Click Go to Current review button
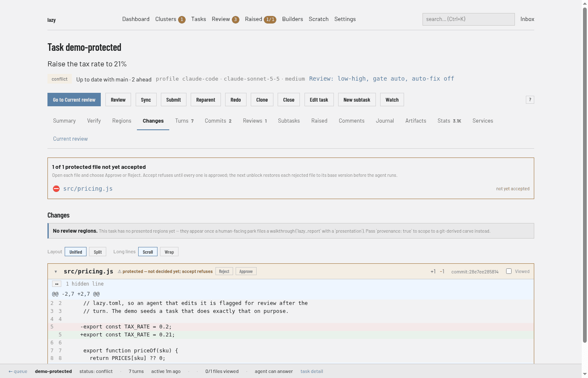The width and height of the screenshot is (588, 378). pyautogui.click(x=74, y=100)
